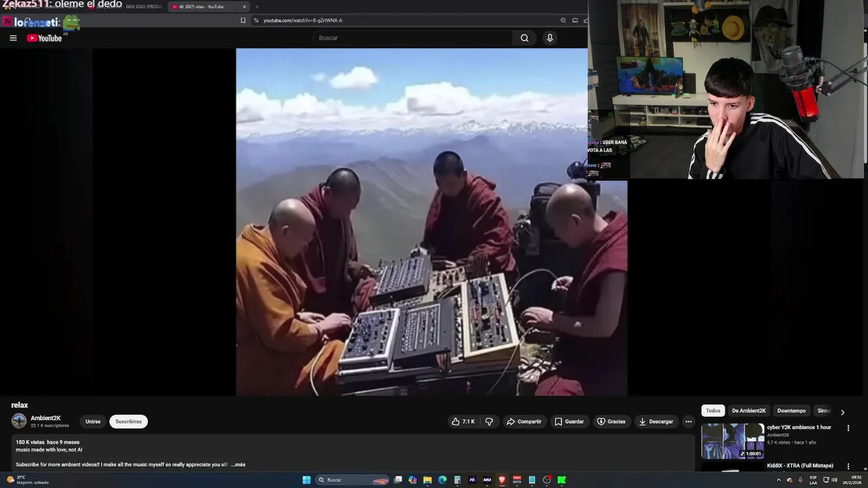Launch Microsoft Edge from taskbar
Screen dimensions: 868x488
(x=442, y=480)
